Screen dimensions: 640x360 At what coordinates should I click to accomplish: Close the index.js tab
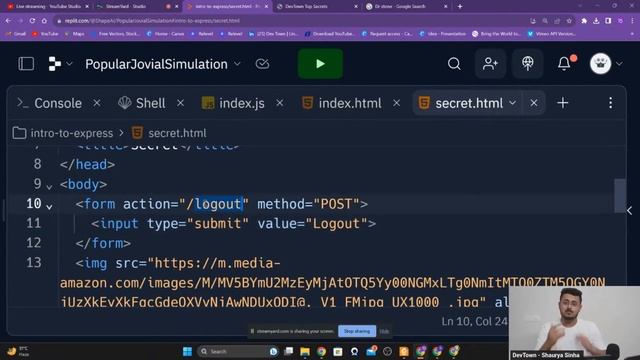point(280,103)
